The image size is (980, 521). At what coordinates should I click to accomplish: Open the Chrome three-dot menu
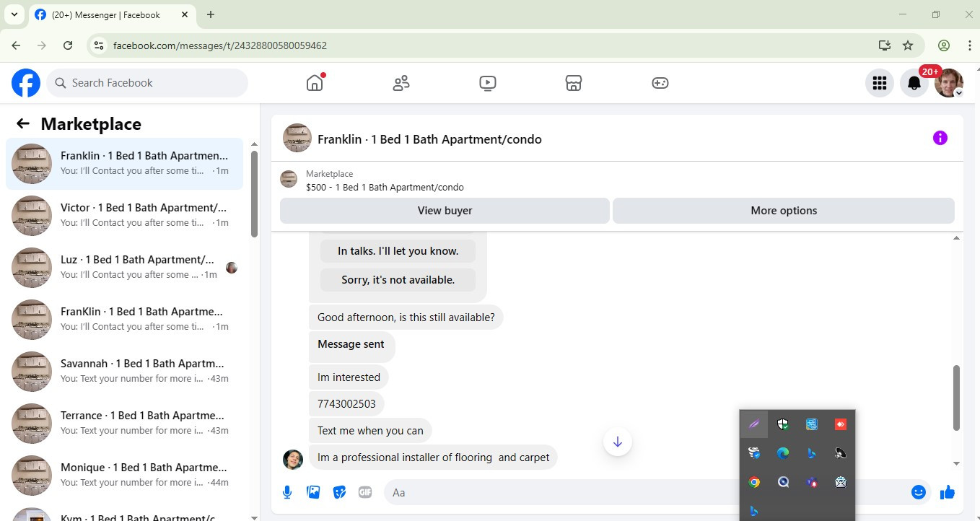click(969, 45)
